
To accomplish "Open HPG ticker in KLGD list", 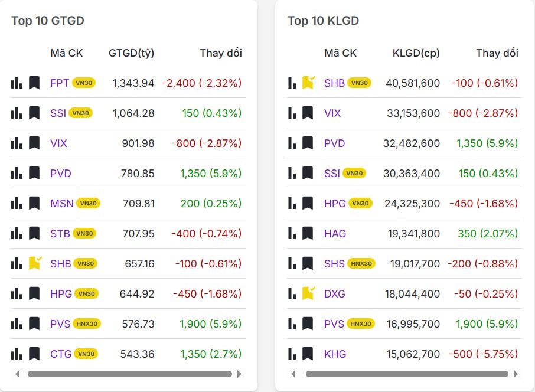I will coord(335,203).
